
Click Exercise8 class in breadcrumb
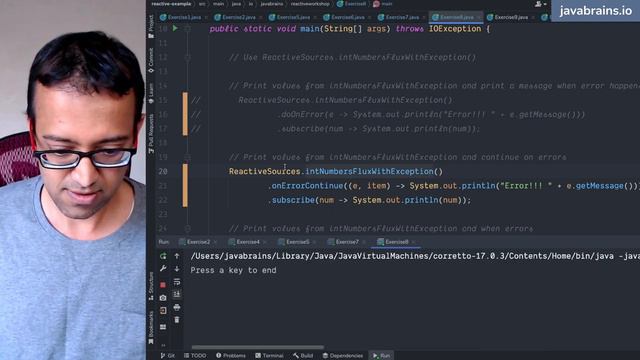(x=351, y=4)
